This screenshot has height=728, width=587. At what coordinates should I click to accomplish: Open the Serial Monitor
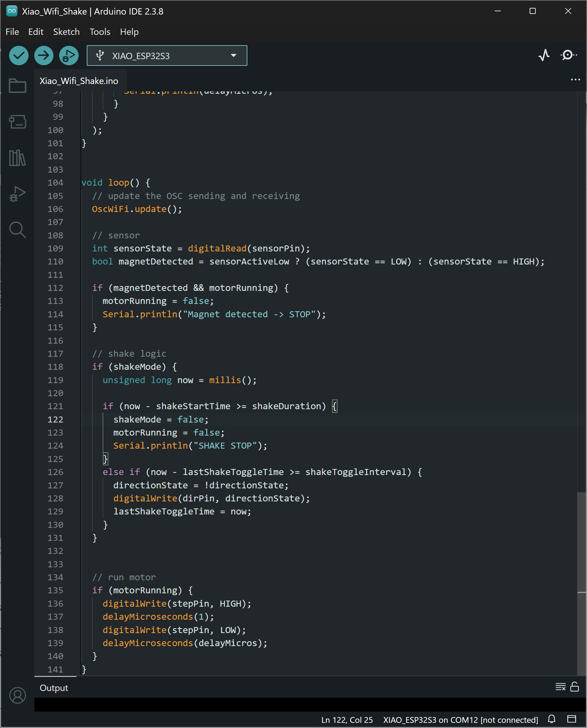(x=568, y=55)
